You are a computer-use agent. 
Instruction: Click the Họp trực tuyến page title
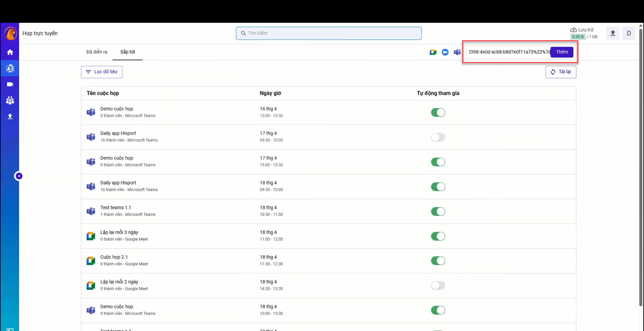click(x=40, y=33)
